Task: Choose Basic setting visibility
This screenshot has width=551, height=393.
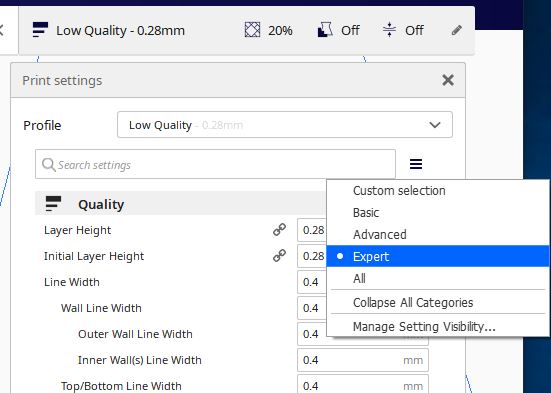Action: tap(438, 213)
